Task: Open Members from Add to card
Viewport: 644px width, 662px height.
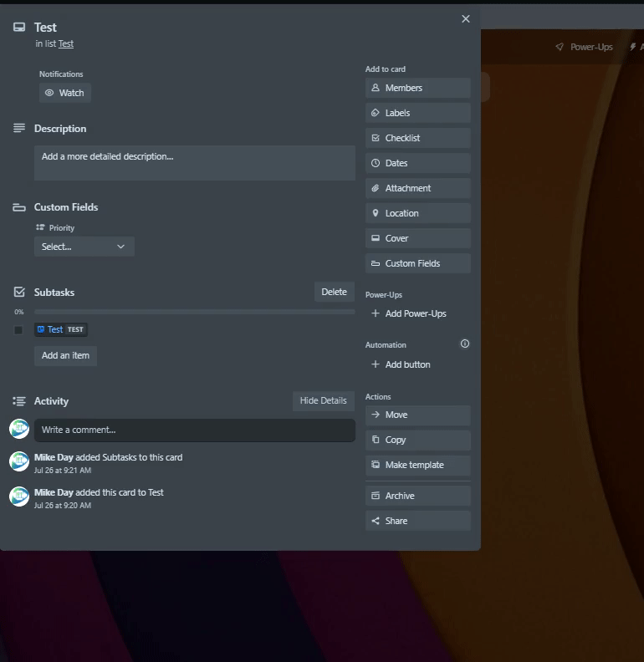Action: pyautogui.click(x=417, y=88)
